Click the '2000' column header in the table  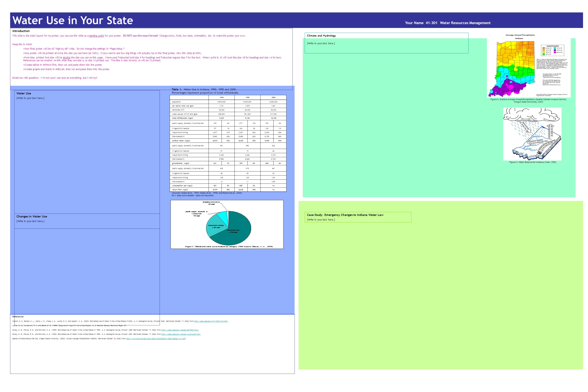click(274, 97)
